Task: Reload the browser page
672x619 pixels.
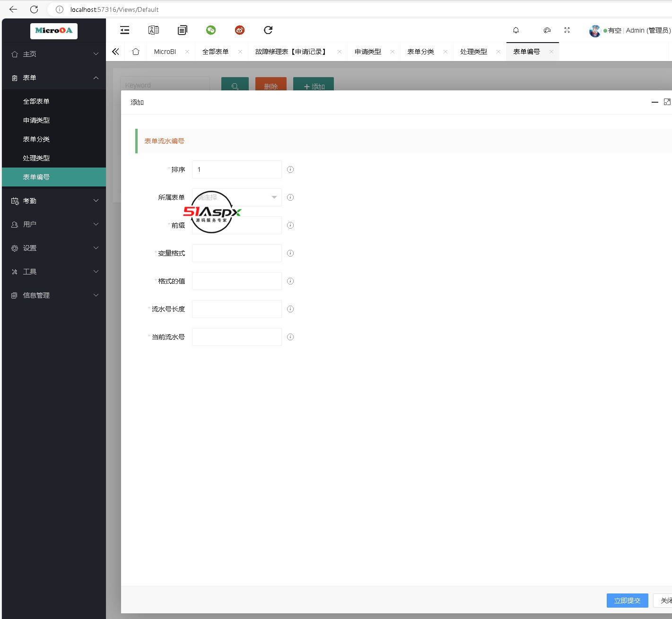Action: click(34, 9)
